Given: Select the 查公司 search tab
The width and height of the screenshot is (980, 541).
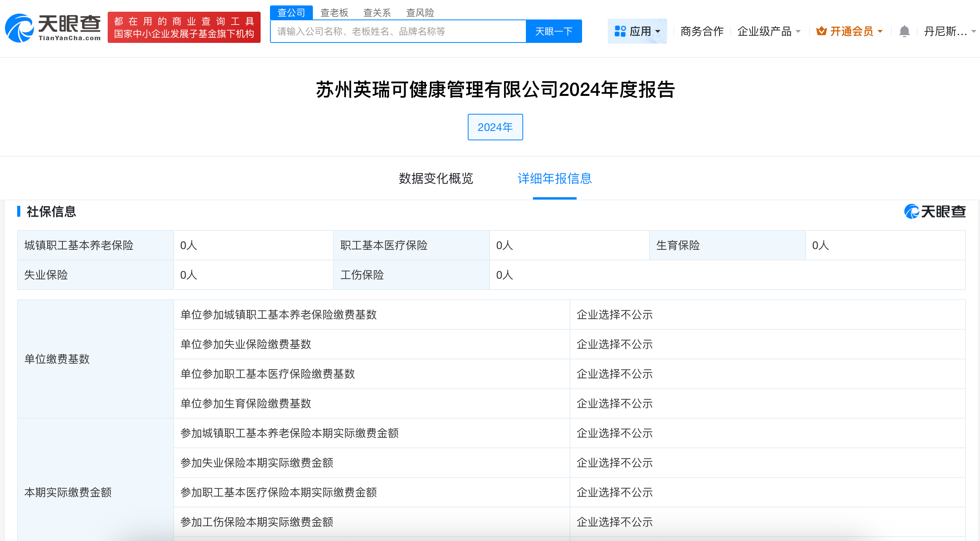Looking at the screenshot, I should 291,13.
